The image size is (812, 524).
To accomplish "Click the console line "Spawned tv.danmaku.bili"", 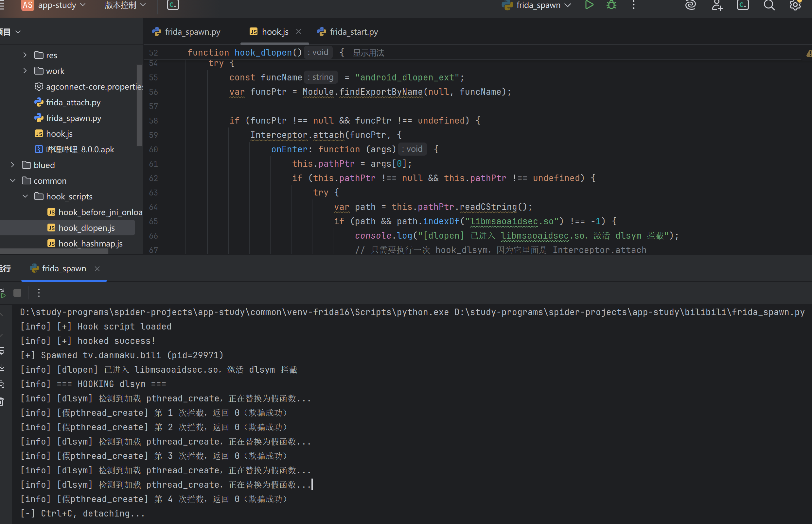I will pos(122,356).
